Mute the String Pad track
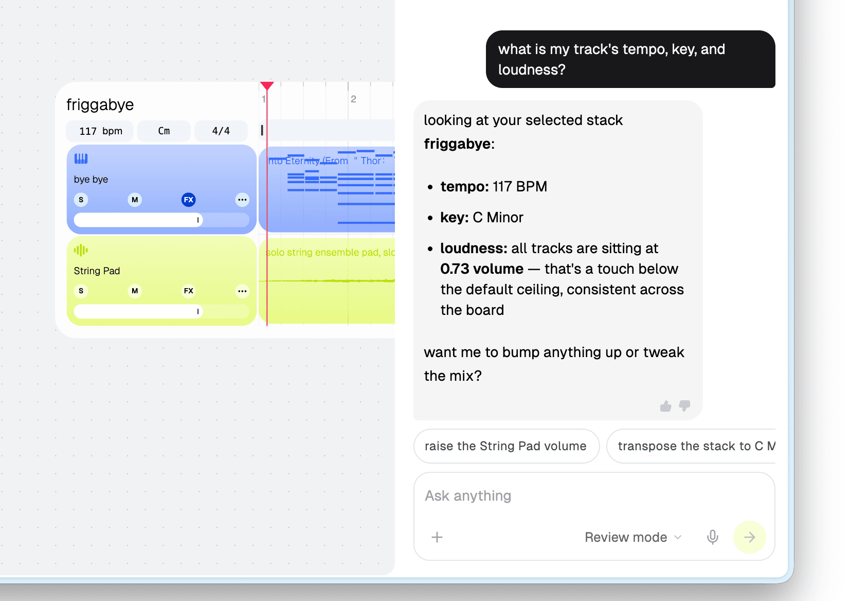The height and width of the screenshot is (601, 868). 135,291
